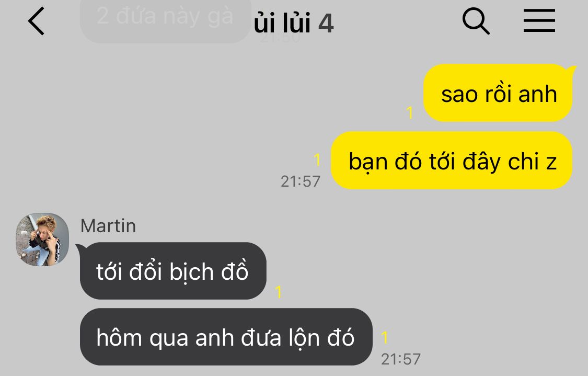Tap empty chat area left of sao rồi anh
This screenshot has width=588, height=376.
[x=210, y=94]
